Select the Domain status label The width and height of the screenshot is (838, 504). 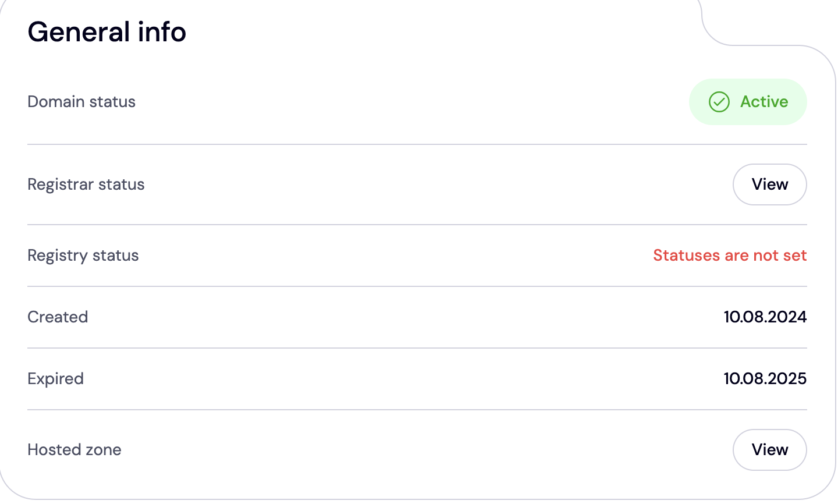pyautogui.click(x=81, y=102)
